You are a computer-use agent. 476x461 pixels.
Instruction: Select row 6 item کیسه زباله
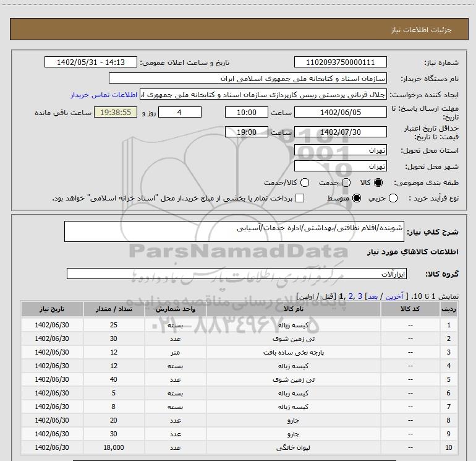(x=293, y=393)
